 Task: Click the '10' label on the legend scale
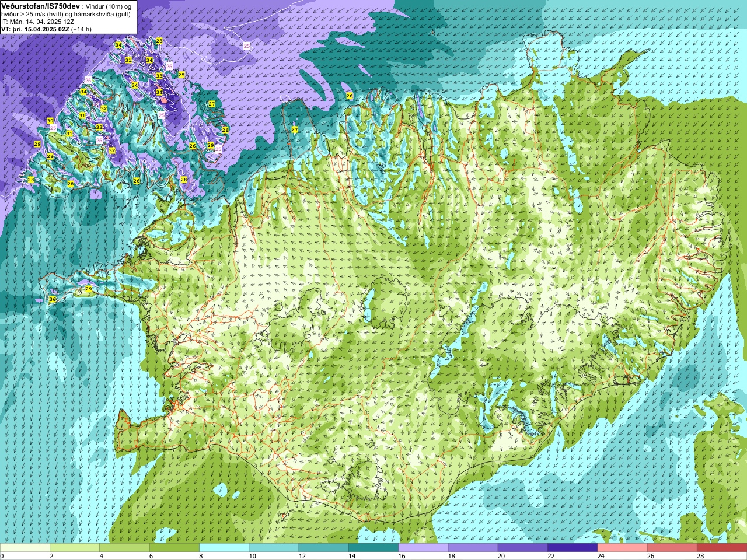point(252,556)
